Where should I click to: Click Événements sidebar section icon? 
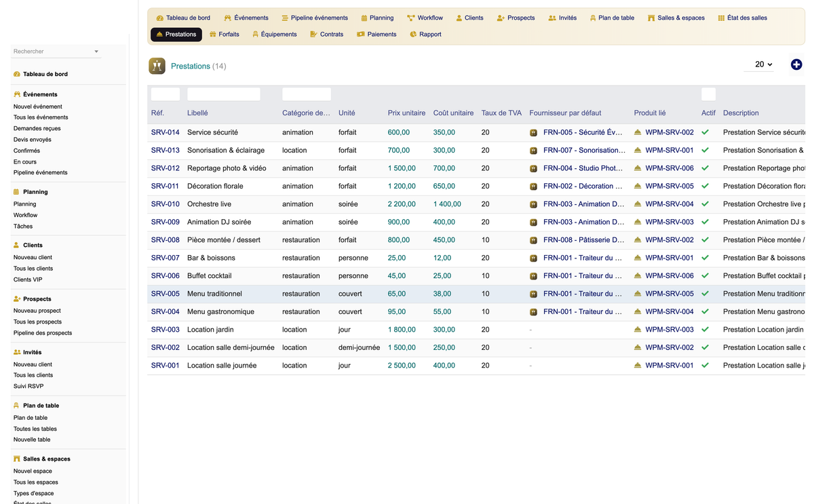click(17, 94)
